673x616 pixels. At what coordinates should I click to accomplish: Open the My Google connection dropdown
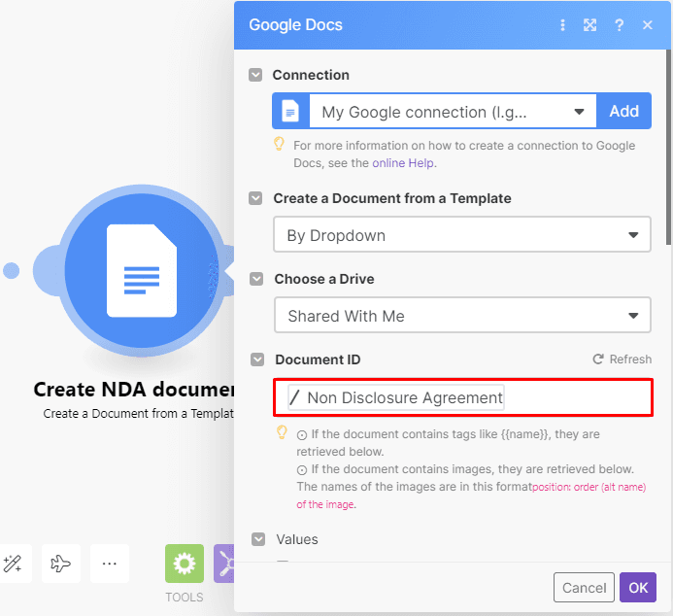453,112
